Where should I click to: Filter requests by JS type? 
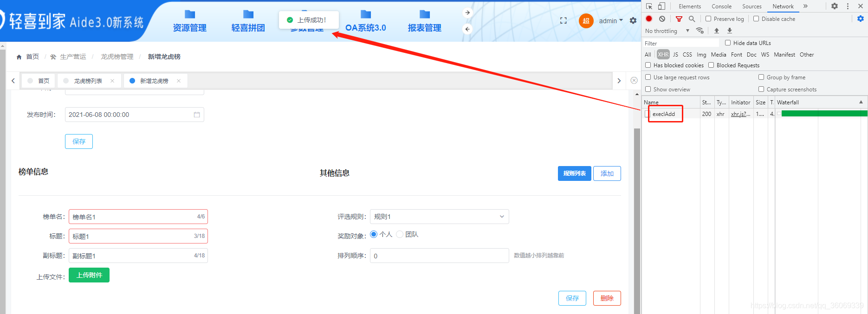point(675,54)
